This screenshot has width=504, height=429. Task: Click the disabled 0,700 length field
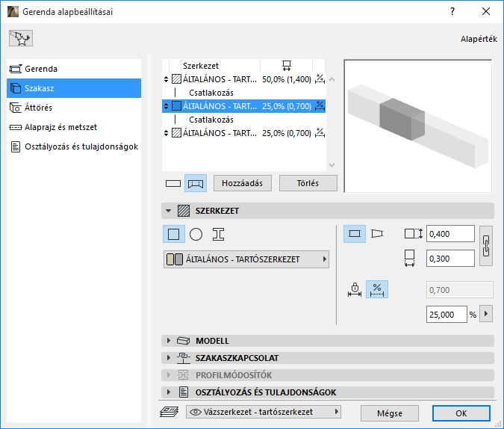click(x=460, y=290)
